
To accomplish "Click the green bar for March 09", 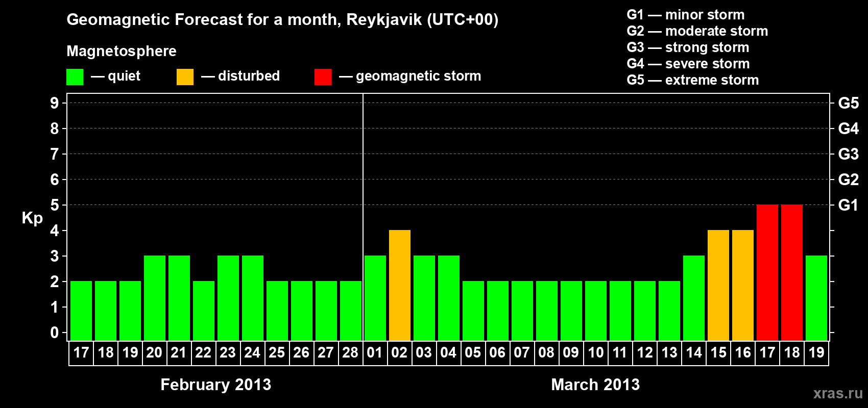I will 571,311.
